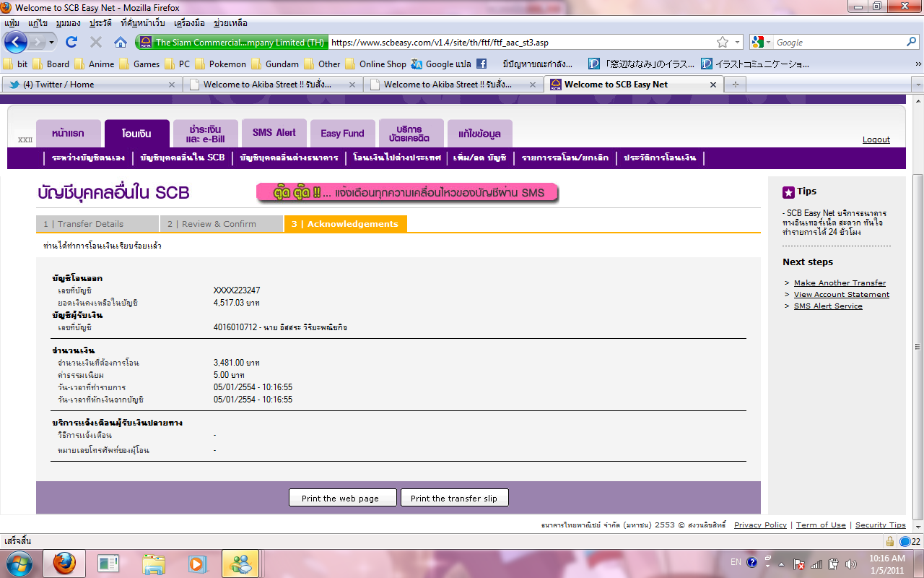The image size is (924, 578).
Task: Expand the URL bar history dropdown
Action: 738,43
